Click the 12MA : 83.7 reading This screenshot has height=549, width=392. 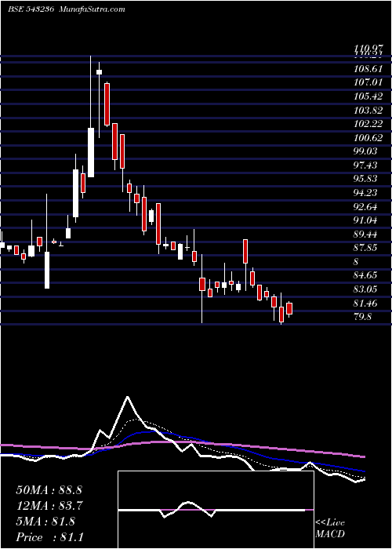click(49, 506)
